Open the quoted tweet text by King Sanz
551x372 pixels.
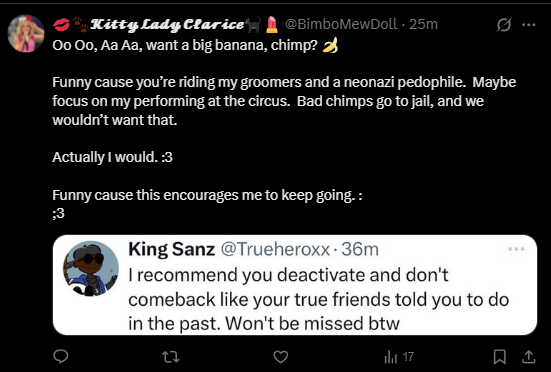coord(318,299)
